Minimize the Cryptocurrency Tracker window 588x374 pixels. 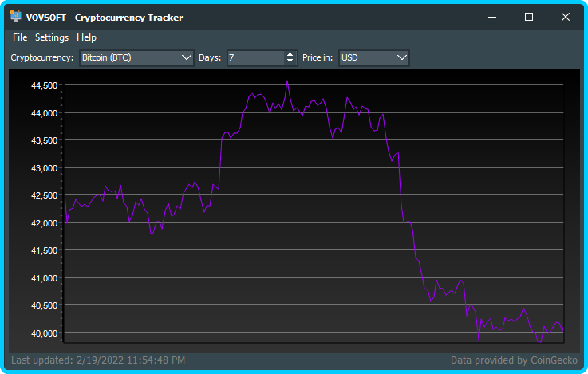pyautogui.click(x=492, y=17)
